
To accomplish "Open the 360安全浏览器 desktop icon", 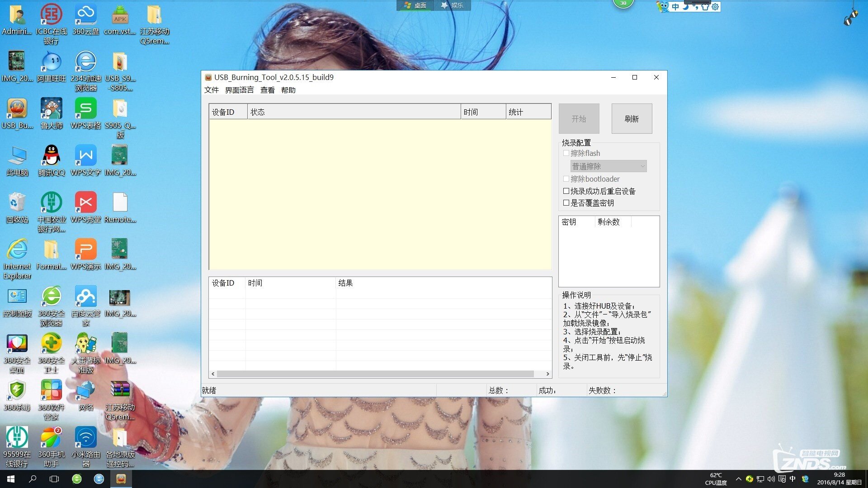I will pos(51,306).
